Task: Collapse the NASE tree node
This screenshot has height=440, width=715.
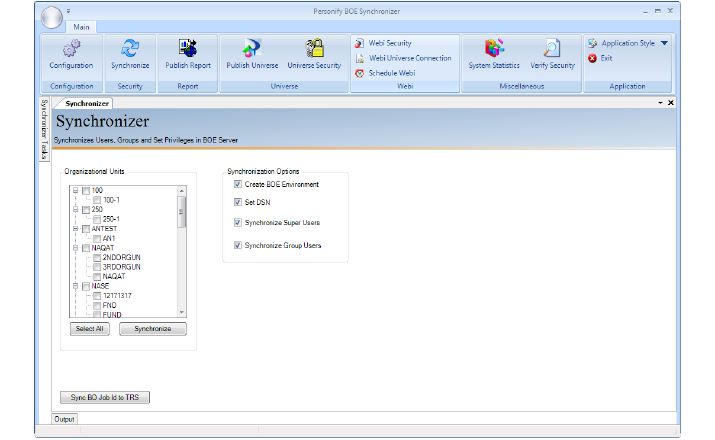Action: tap(75, 286)
